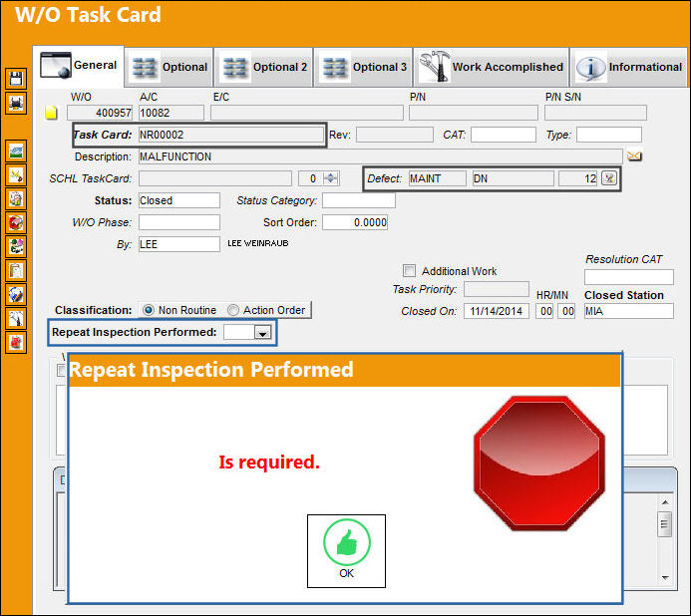Click the Resolution CAT field
This screenshot has height=616, width=691.
tap(629, 277)
